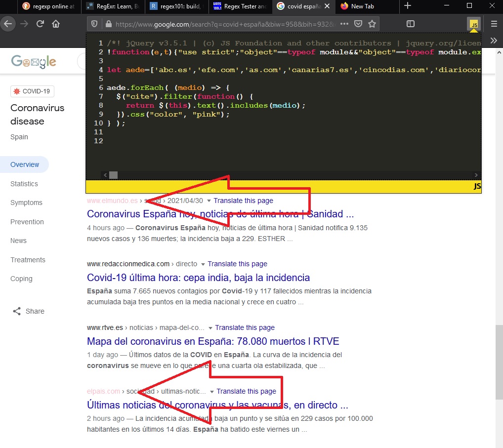Screen dimensions: 503x448
Task: Toggle the Firefox sidebar panel
Action: [x=411, y=24]
